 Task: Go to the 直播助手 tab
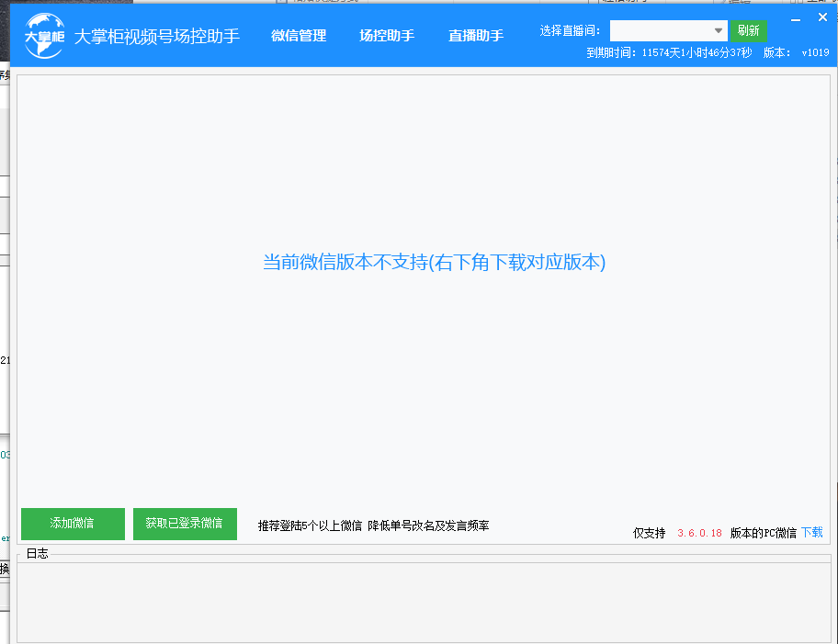pyautogui.click(x=476, y=36)
